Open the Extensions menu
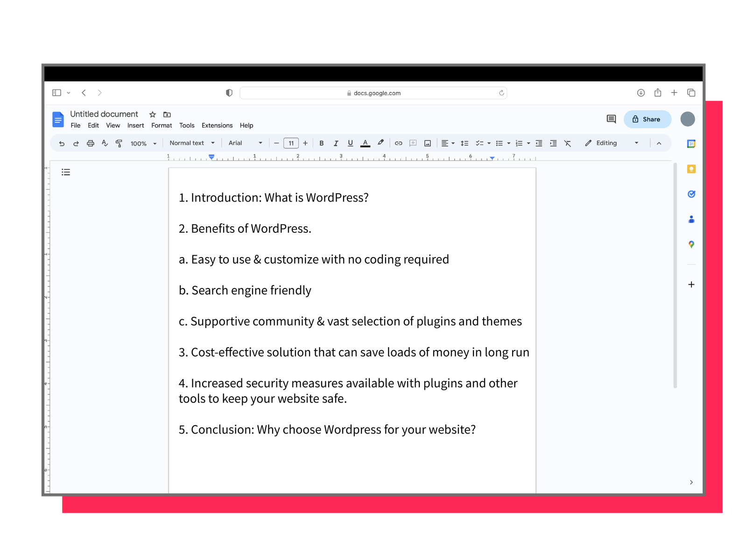Viewport: 747px width, 560px height. [217, 126]
